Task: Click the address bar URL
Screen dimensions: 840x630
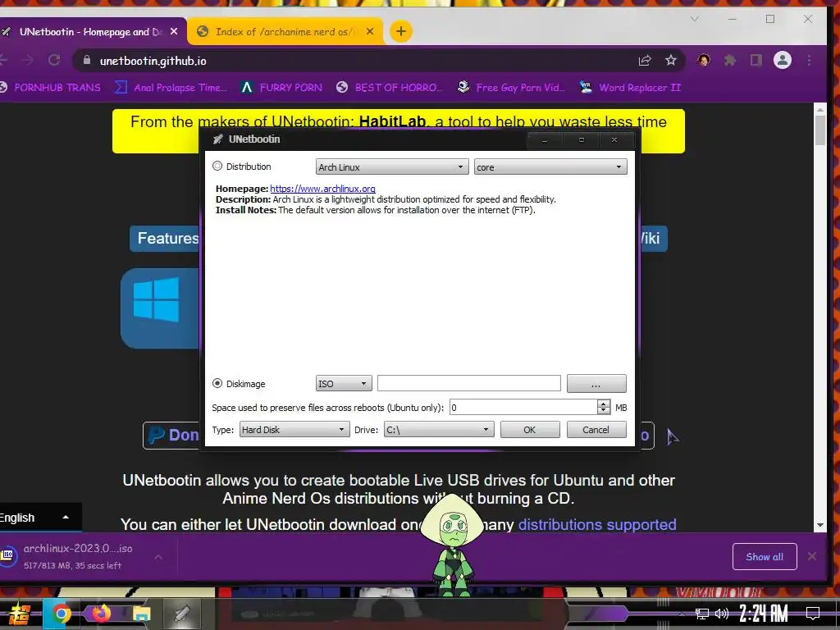Action: (x=153, y=61)
